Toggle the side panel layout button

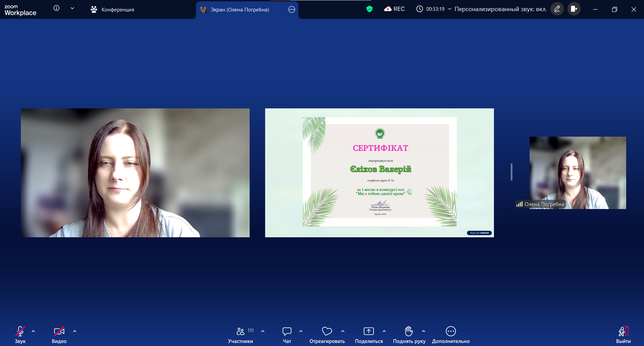[x=574, y=9]
